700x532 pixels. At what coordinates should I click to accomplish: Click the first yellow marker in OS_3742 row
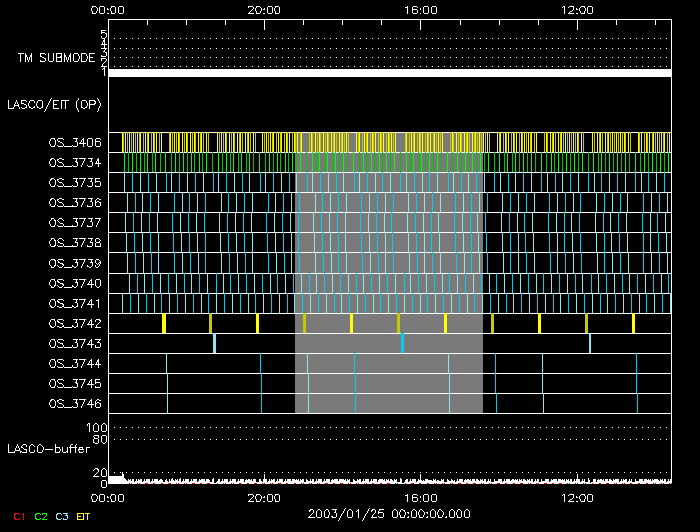click(x=163, y=323)
